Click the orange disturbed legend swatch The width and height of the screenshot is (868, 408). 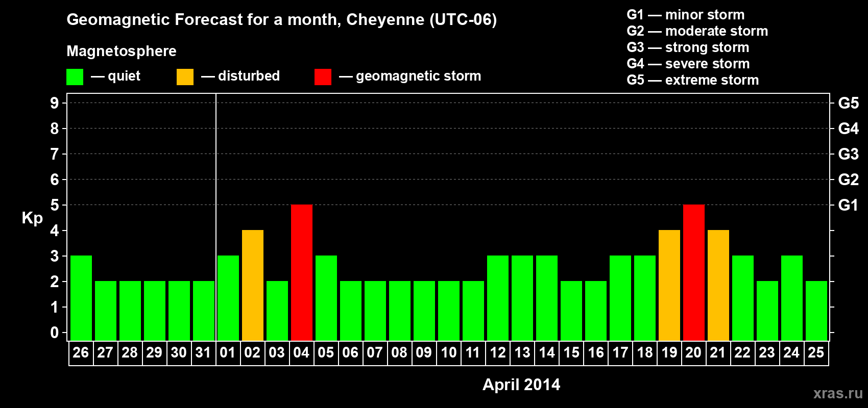coord(185,77)
